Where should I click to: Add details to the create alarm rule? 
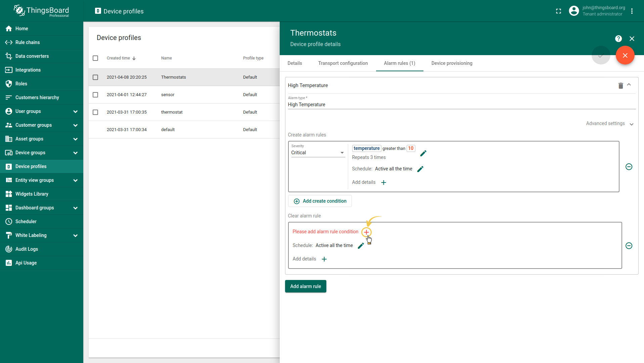pyautogui.click(x=384, y=183)
